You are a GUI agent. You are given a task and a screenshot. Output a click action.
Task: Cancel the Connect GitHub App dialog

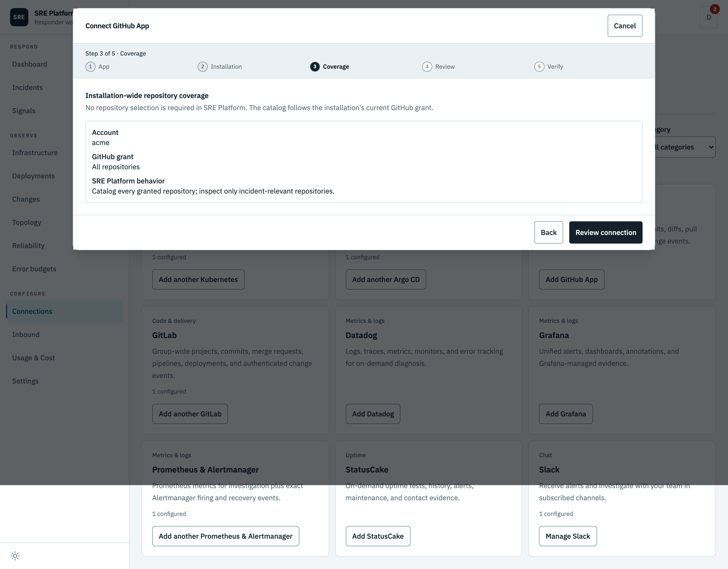coord(625,26)
